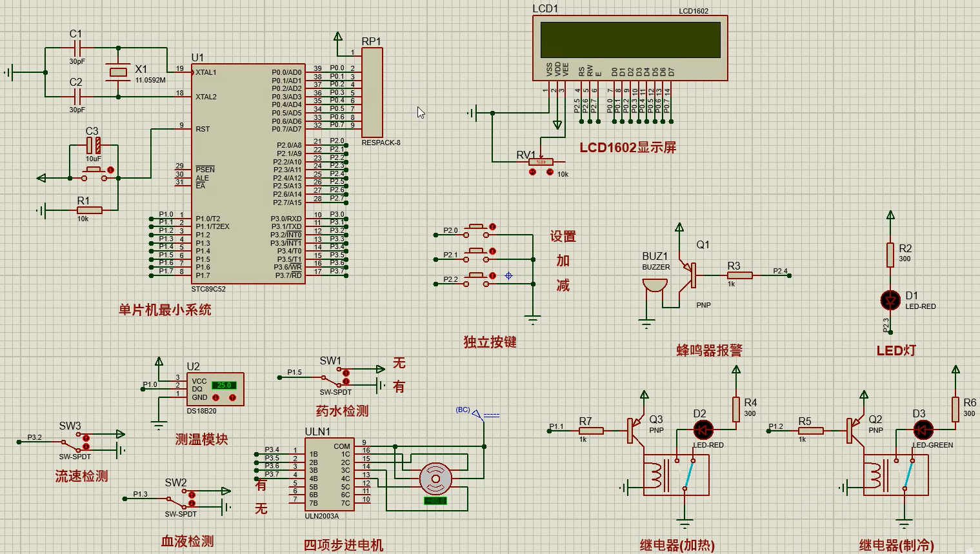This screenshot has height=554, width=980.
Task: Click the heating relay coil symbol
Action: pyautogui.click(x=655, y=475)
